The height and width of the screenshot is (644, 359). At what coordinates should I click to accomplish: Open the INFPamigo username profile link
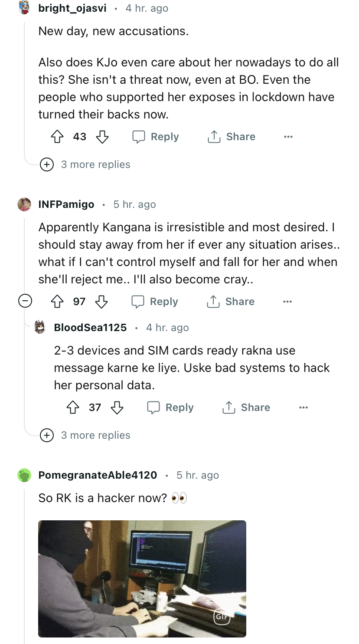coord(66,204)
